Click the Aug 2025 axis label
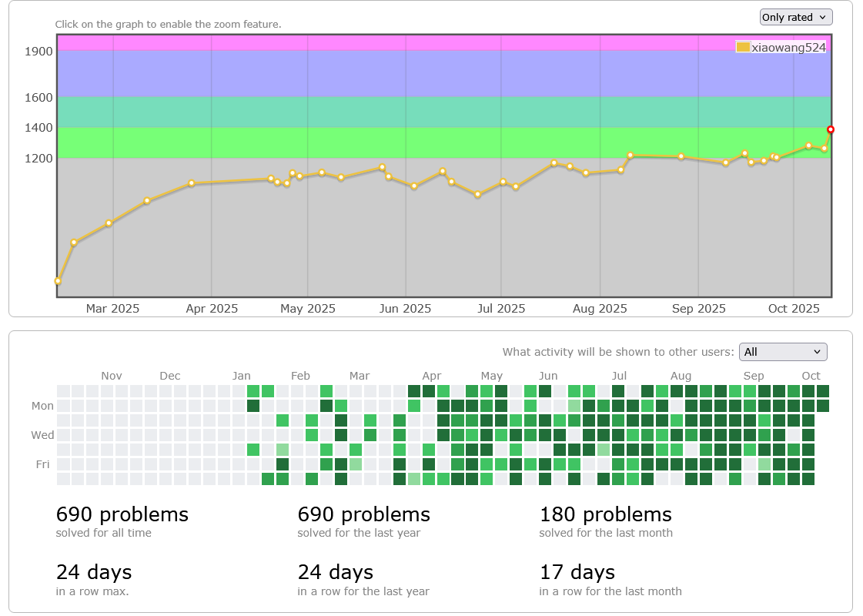Screen dimensions: 863x616 point(600,308)
